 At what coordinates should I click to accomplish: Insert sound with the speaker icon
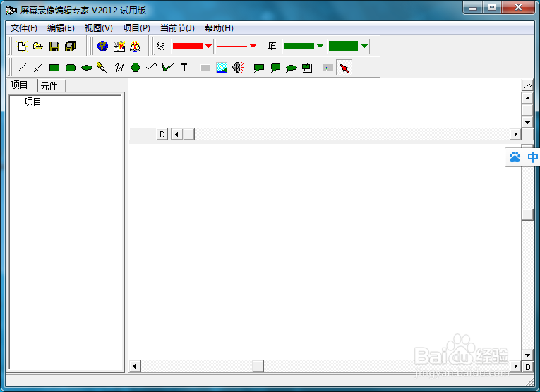pyautogui.click(x=238, y=68)
